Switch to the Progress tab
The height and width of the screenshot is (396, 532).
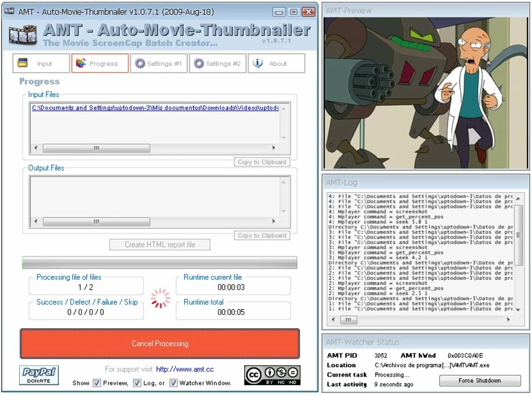click(x=100, y=63)
